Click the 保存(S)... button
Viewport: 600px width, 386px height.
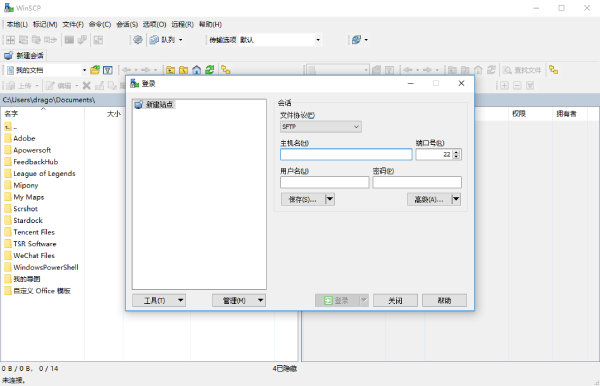pos(303,199)
